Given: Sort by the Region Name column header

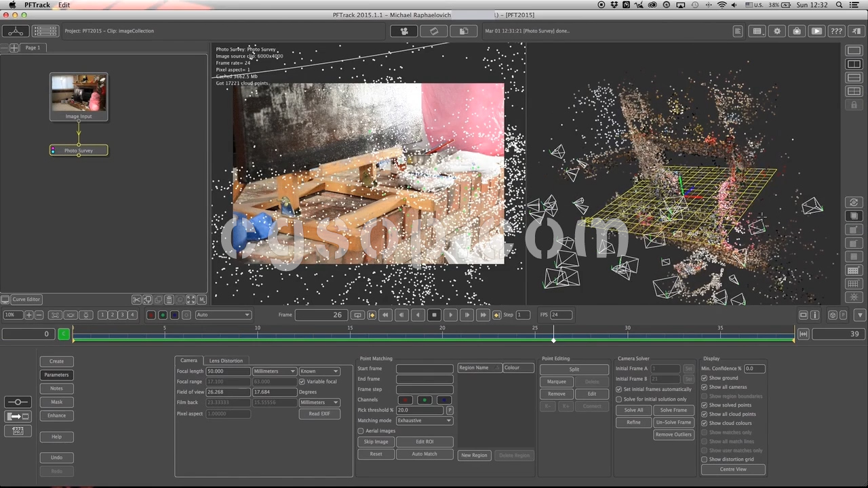Looking at the screenshot, I should click(479, 368).
